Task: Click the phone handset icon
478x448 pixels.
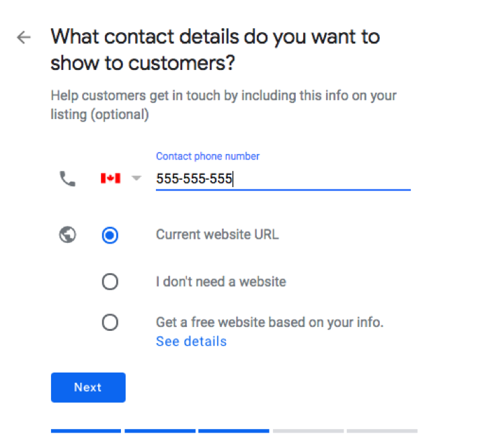Action: click(x=67, y=179)
